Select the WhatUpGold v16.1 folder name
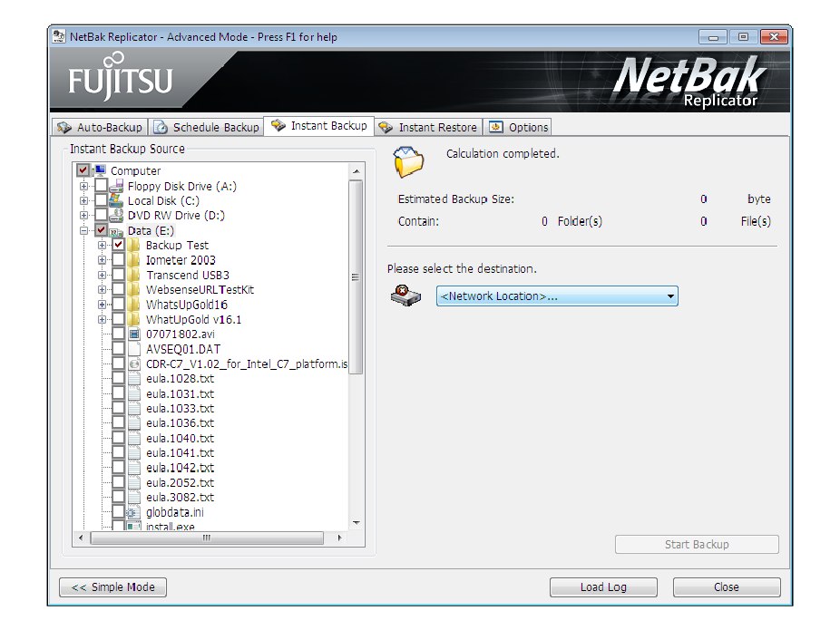This screenshot has height=630, width=840. [193, 320]
